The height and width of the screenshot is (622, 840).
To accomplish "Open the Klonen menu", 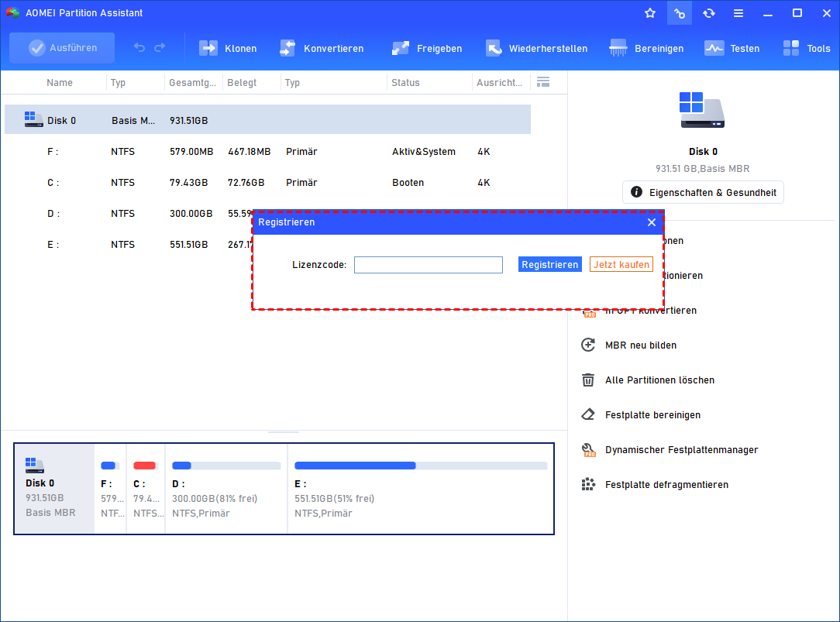I will (229, 49).
